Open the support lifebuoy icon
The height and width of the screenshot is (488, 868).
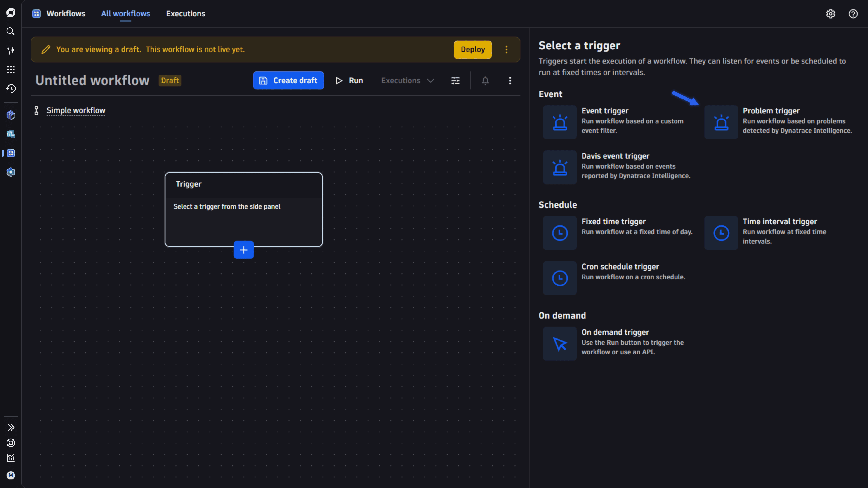11,443
